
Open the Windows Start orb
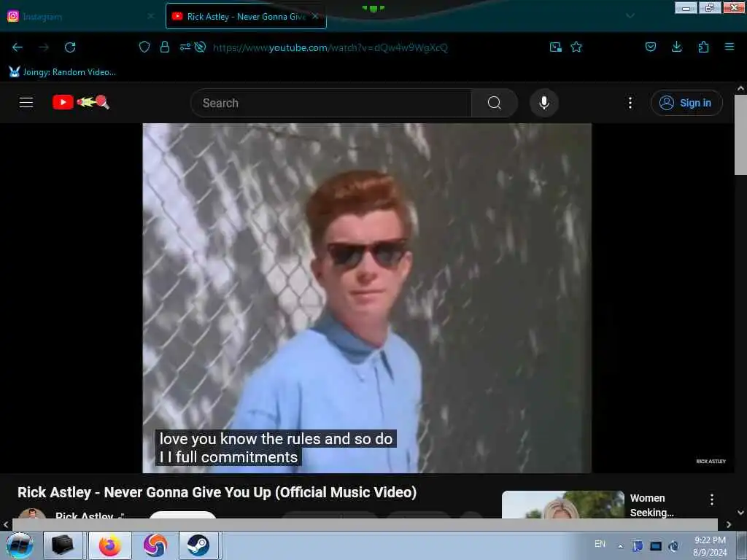pyautogui.click(x=20, y=545)
